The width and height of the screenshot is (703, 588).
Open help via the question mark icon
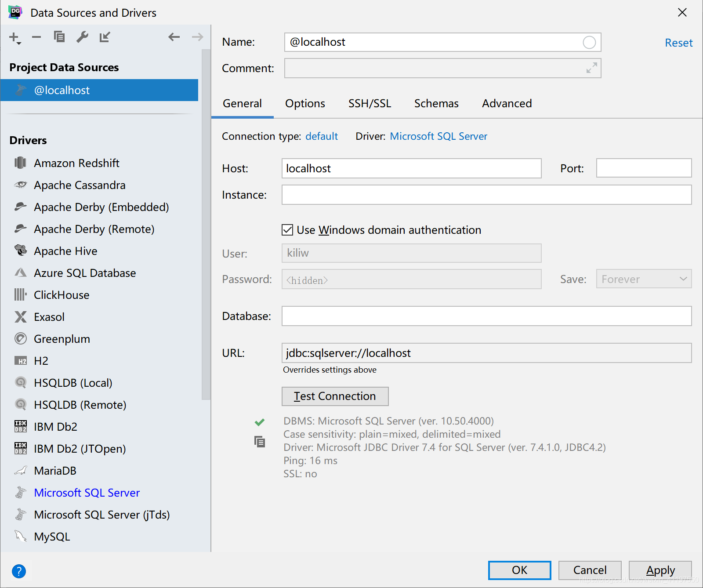click(18, 571)
